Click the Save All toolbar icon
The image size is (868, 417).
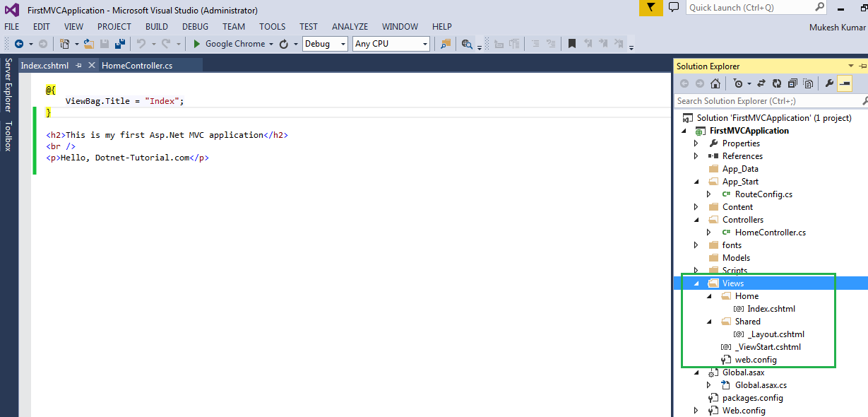point(120,44)
